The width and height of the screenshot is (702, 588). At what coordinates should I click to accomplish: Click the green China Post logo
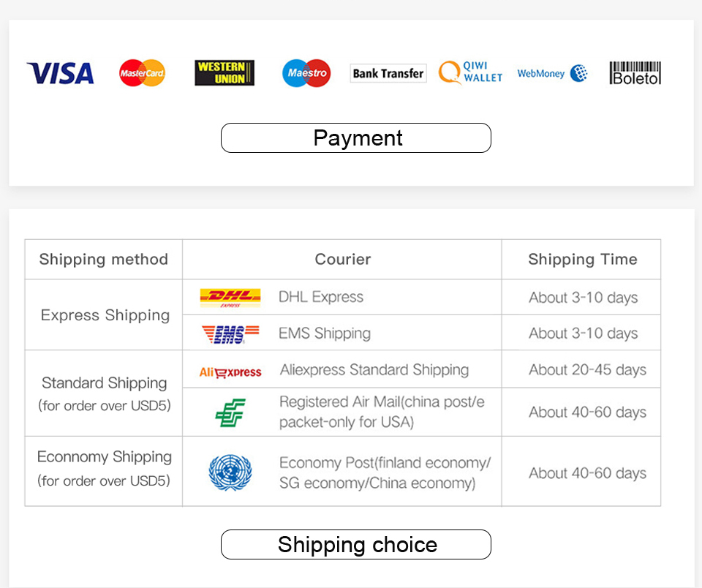click(x=230, y=412)
